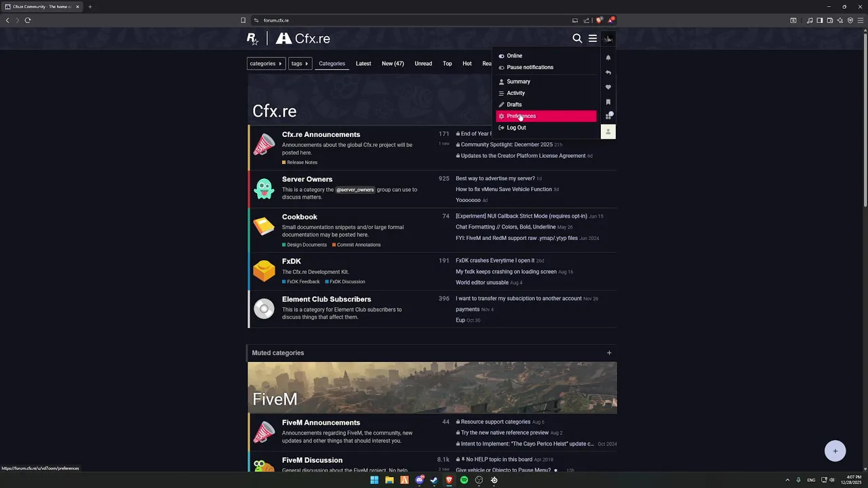Switch to the Unread tab
The image size is (868, 488).
(423, 64)
